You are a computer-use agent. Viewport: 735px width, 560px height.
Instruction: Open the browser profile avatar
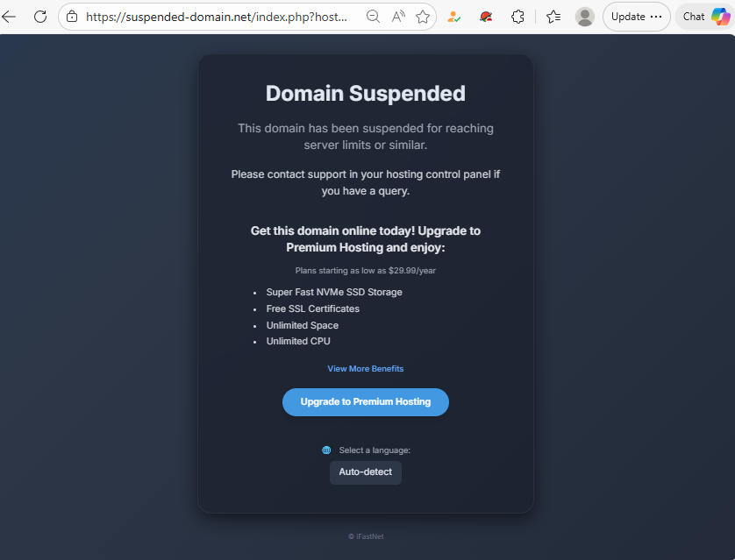point(584,17)
